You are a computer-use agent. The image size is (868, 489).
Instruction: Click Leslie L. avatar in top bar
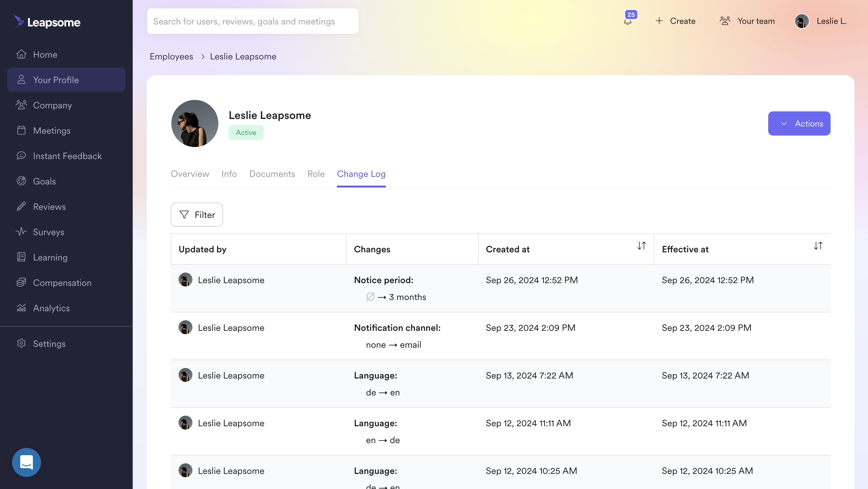(x=802, y=21)
